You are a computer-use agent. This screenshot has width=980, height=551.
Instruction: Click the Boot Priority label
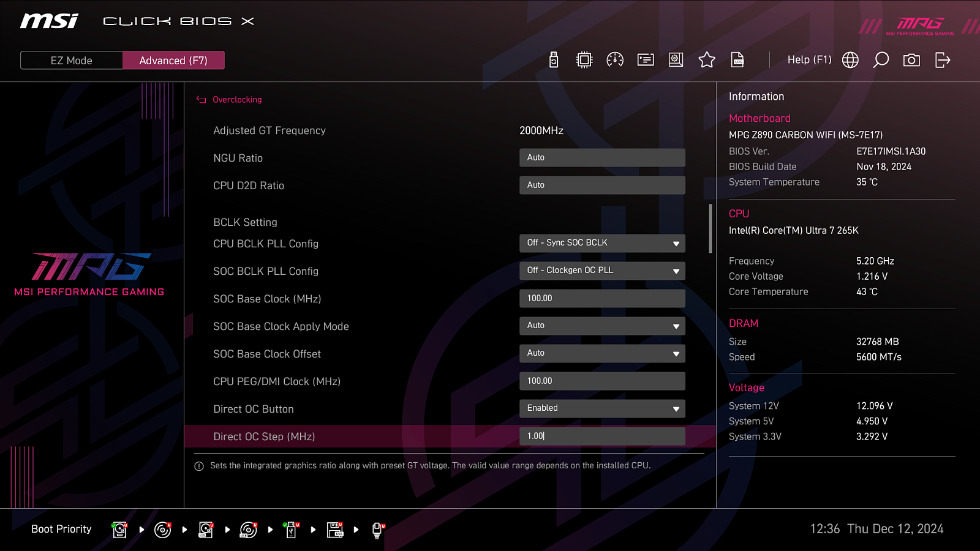click(61, 529)
